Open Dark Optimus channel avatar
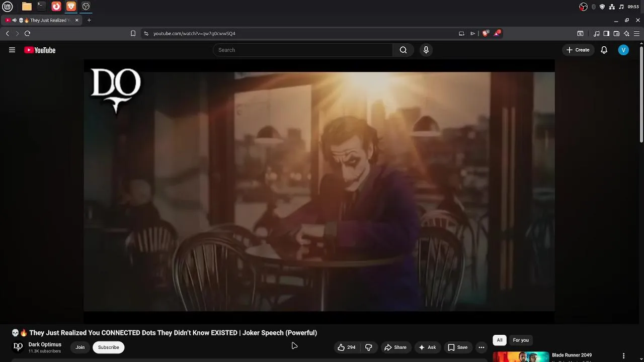 pos(18,347)
